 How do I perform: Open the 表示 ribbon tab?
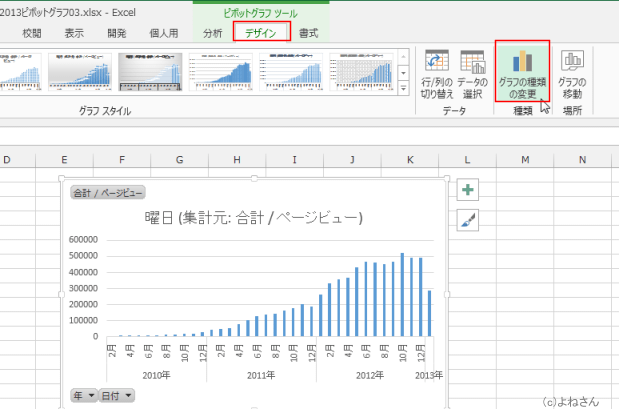tap(74, 33)
